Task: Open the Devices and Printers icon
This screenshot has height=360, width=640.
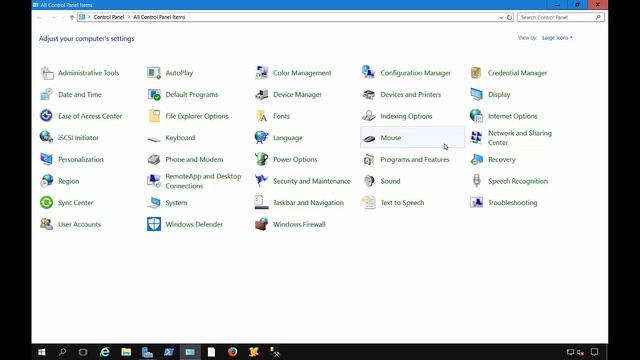Action: (369, 95)
